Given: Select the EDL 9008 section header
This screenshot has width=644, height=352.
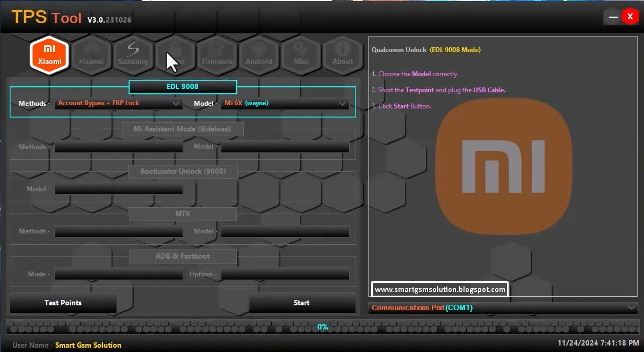Looking at the screenshot, I should pyautogui.click(x=183, y=86).
